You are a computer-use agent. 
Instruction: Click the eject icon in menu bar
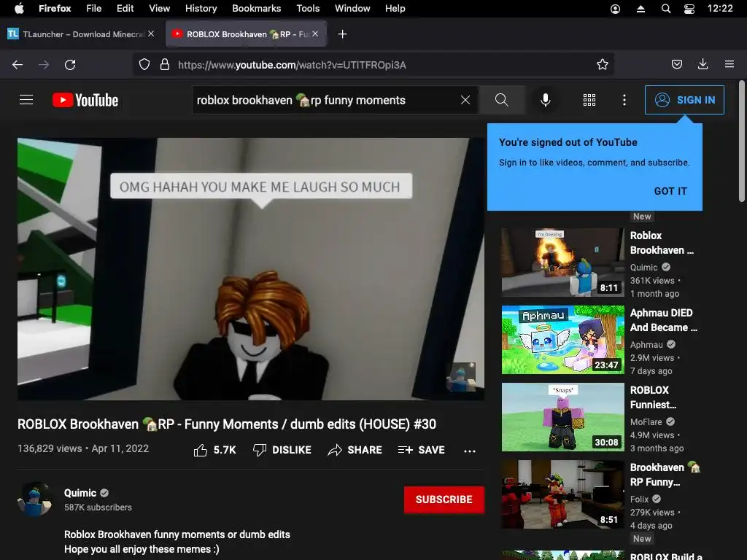(x=640, y=9)
